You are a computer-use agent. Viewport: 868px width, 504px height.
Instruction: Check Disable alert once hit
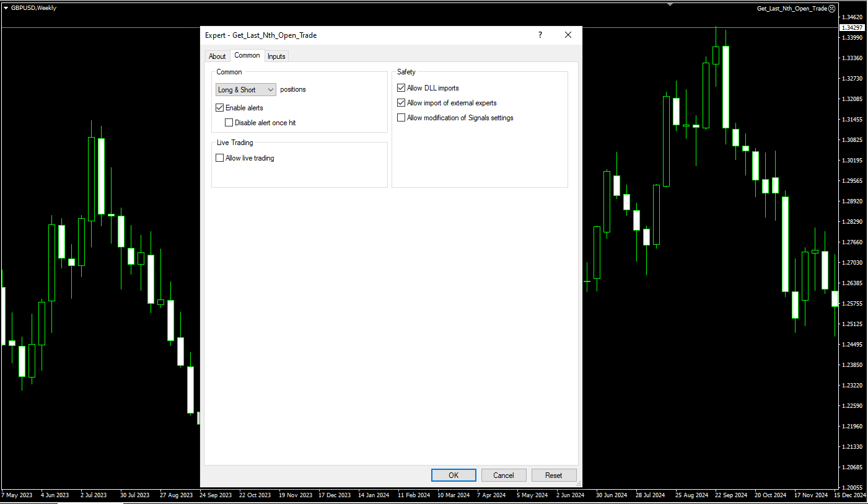click(x=229, y=123)
